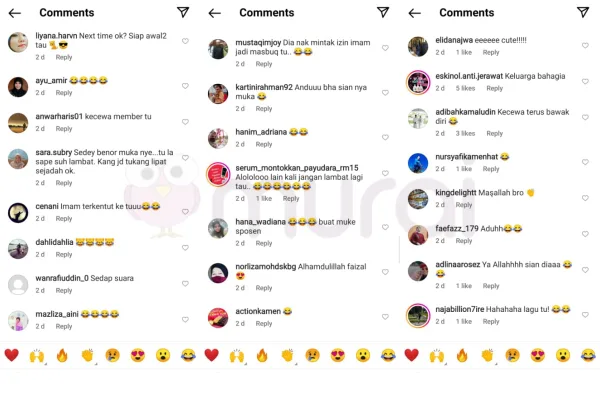Insert fire emoji in middle panel

tap(262, 355)
